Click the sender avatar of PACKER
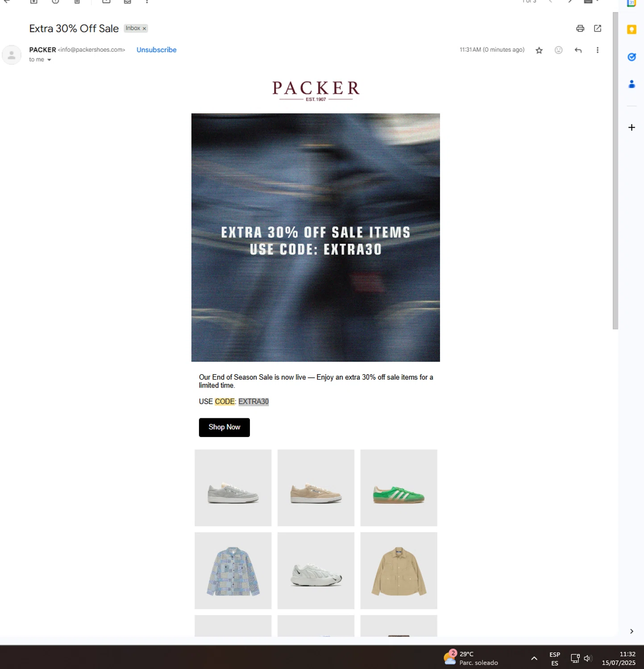 [12, 55]
